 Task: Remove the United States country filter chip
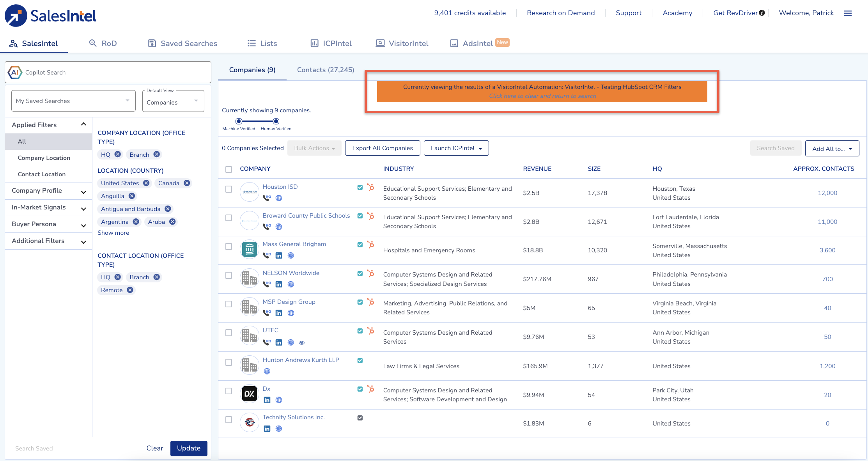click(146, 183)
